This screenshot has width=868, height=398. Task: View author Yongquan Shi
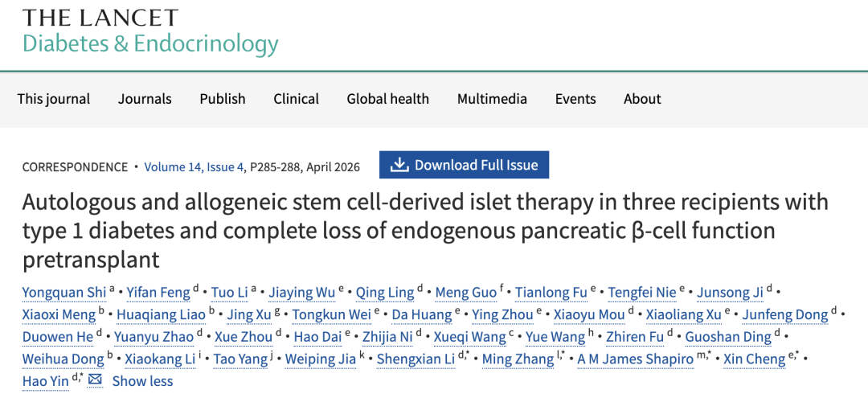point(59,292)
